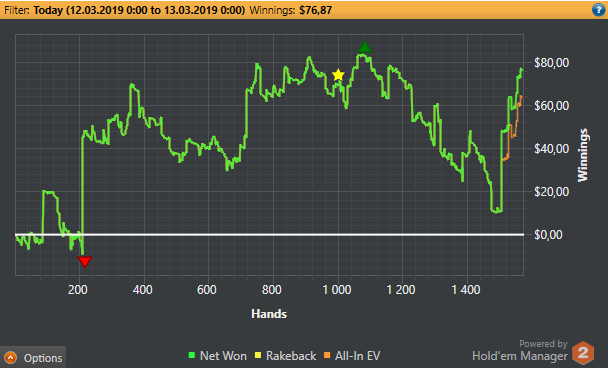Click the 1 200 hands axis label

pos(401,290)
